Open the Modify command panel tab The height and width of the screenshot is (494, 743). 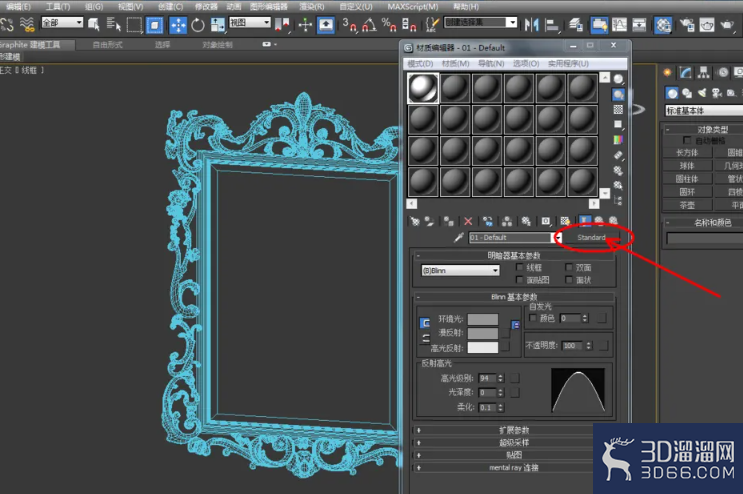[x=685, y=72]
